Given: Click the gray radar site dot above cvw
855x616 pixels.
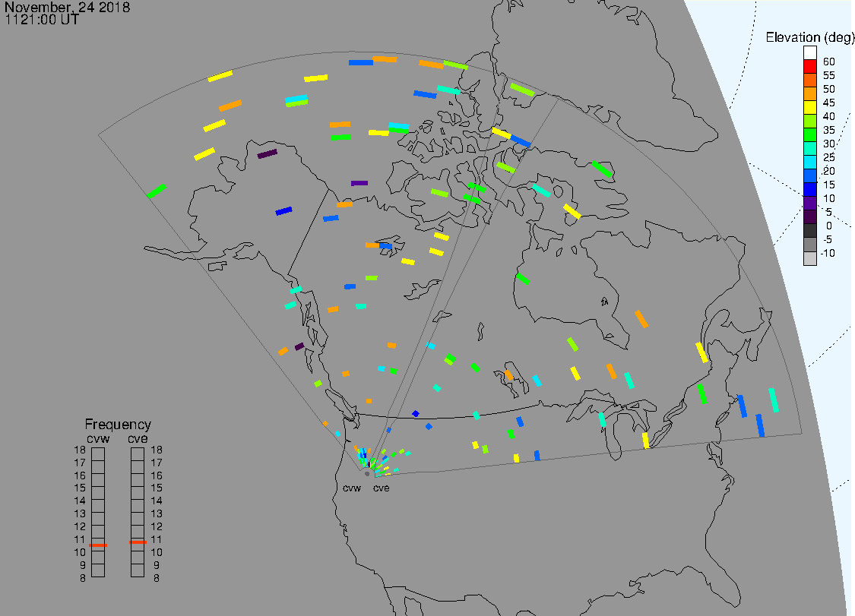Looking at the screenshot, I should [367, 474].
